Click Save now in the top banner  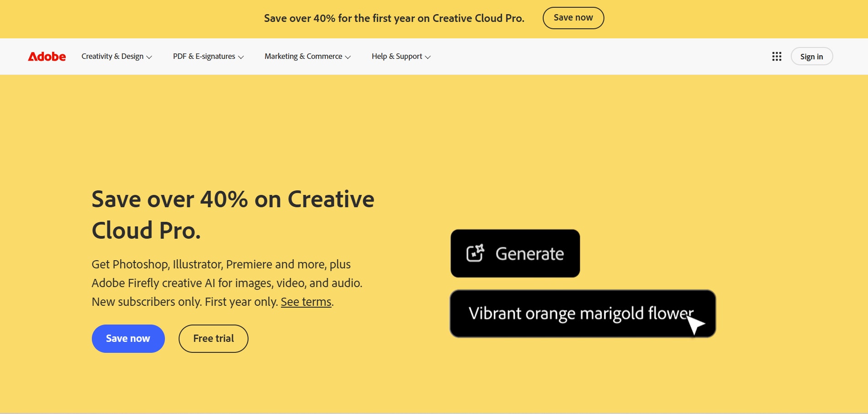coord(573,17)
